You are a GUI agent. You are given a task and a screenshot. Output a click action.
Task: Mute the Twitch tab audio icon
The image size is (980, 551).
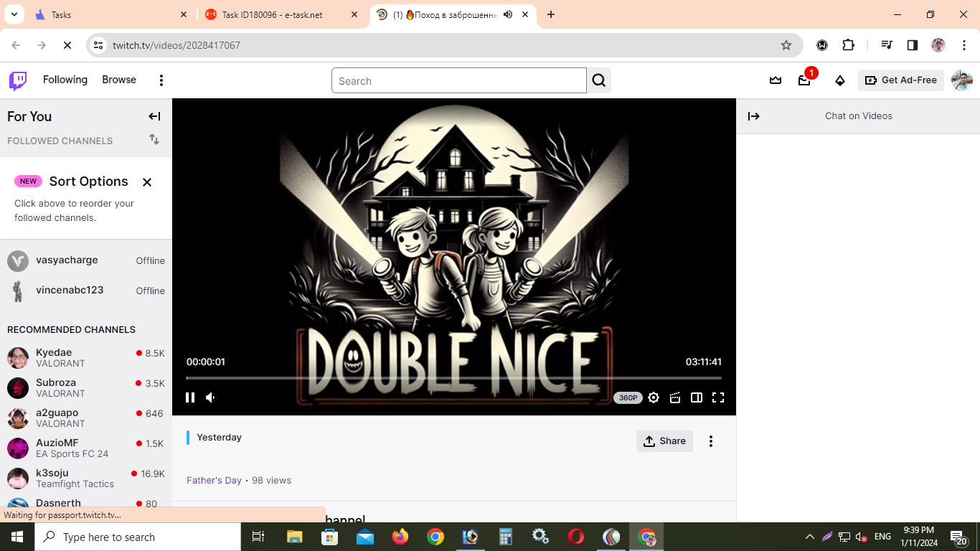508,14
